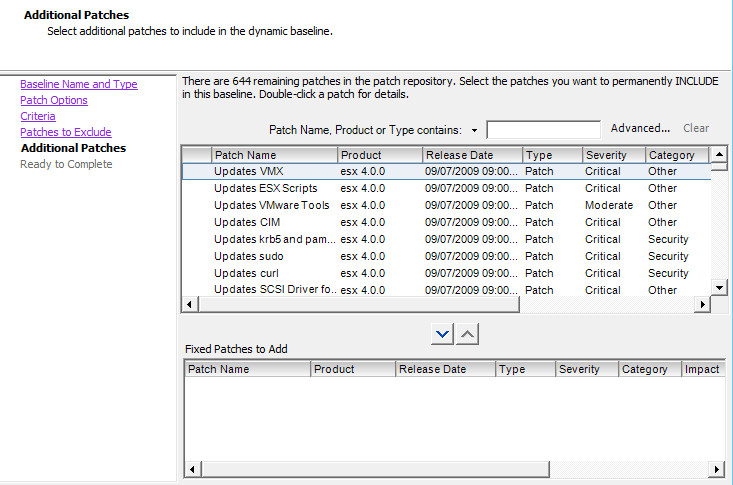The image size is (733, 485).
Task: Select Additional Patches step in sidebar
Action: pyautogui.click(x=73, y=148)
